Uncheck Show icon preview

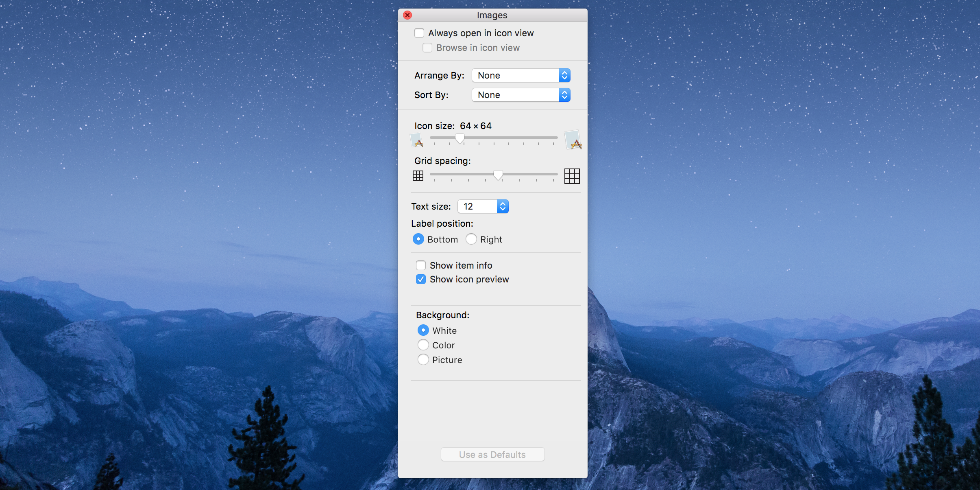pyautogui.click(x=421, y=279)
